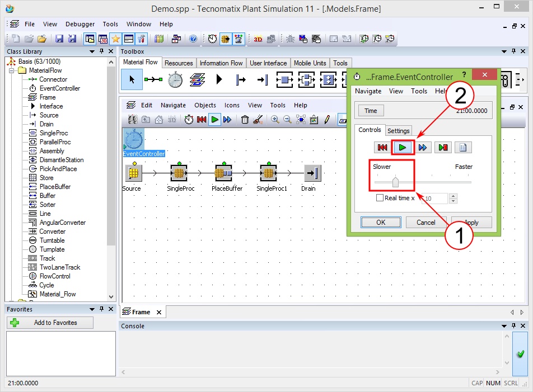
Task: Click the Delete MUs trash icon
Action: click(245, 120)
